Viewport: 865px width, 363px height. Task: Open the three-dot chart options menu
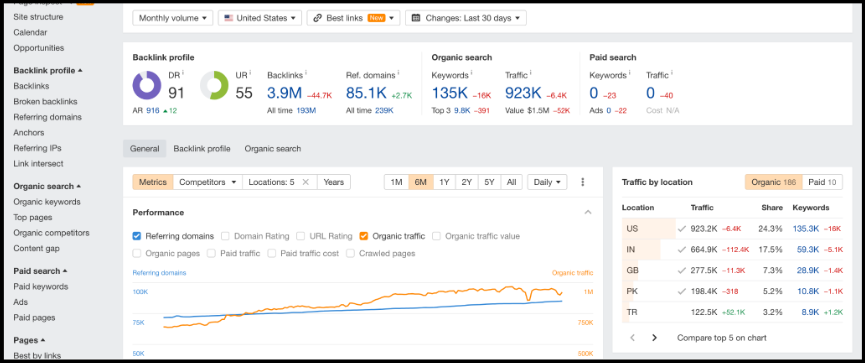point(583,182)
